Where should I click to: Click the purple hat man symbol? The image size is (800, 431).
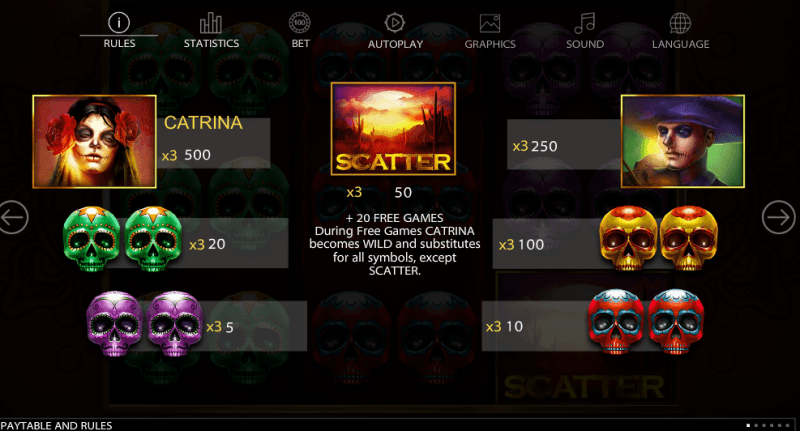[683, 141]
